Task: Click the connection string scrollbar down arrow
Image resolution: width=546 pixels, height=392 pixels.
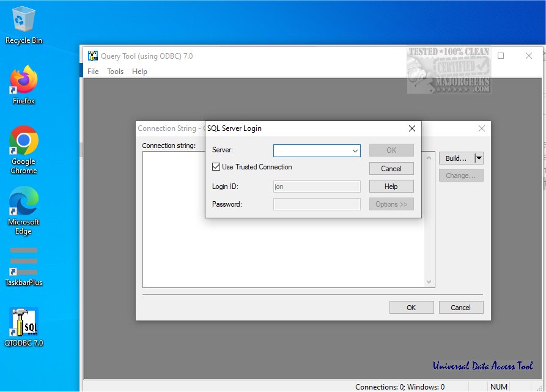Action: click(429, 282)
